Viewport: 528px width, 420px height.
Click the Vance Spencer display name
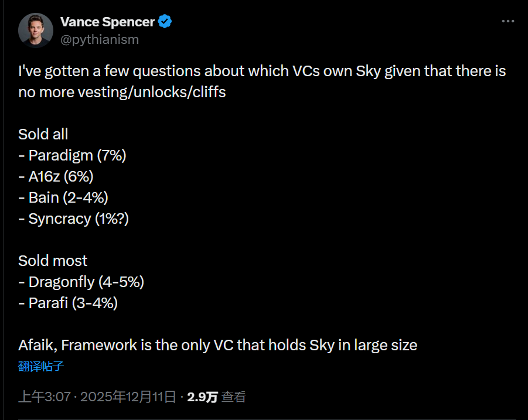(x=107, y=22)
